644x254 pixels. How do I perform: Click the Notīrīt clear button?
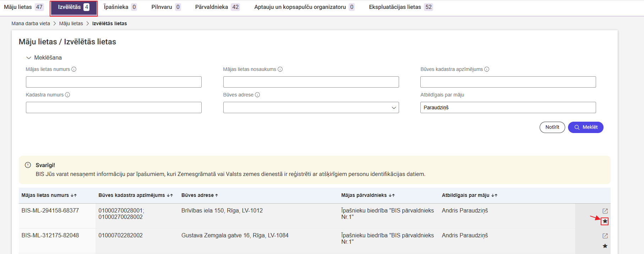552,127
